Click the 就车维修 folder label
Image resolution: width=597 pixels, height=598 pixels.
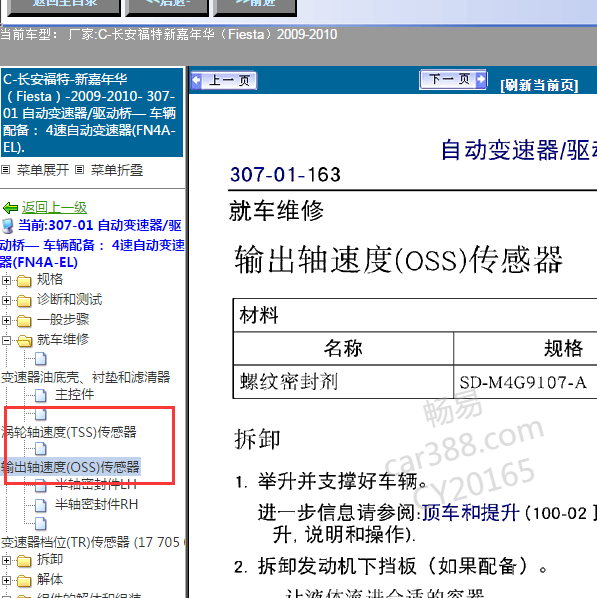[x=63, y=339]
